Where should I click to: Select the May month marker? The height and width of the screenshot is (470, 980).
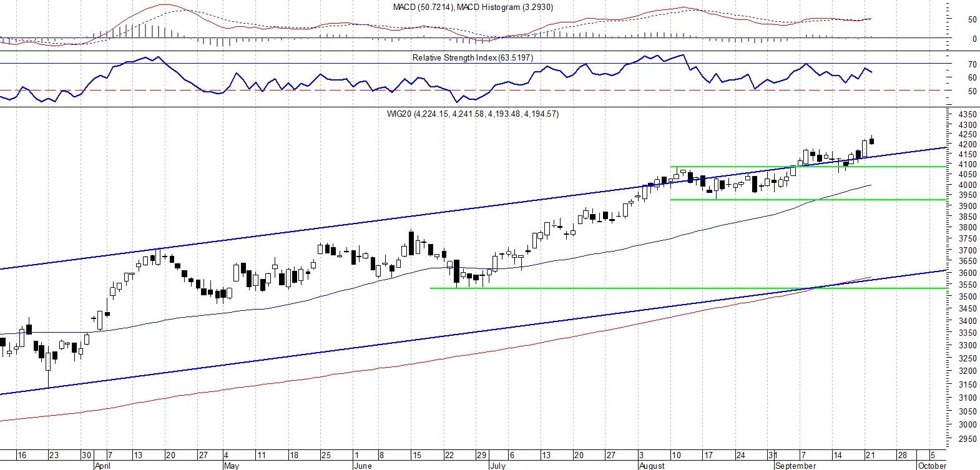coord(231,466)
